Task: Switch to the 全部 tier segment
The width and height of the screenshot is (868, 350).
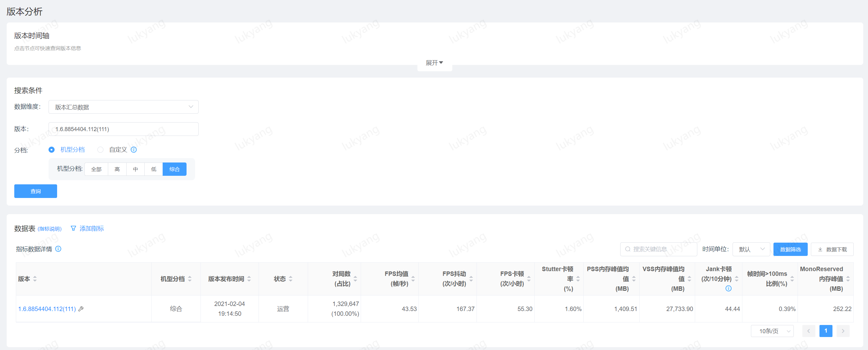Action: (x=96, y=169)
